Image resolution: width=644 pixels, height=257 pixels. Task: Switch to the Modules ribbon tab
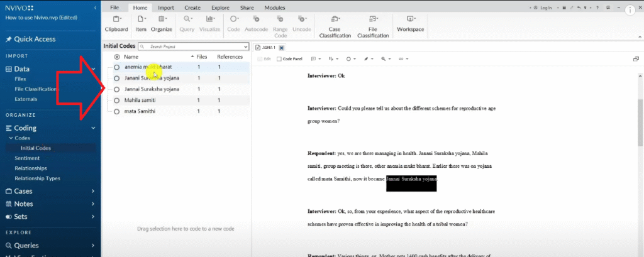pyautogui.click(x=275, y=8)
